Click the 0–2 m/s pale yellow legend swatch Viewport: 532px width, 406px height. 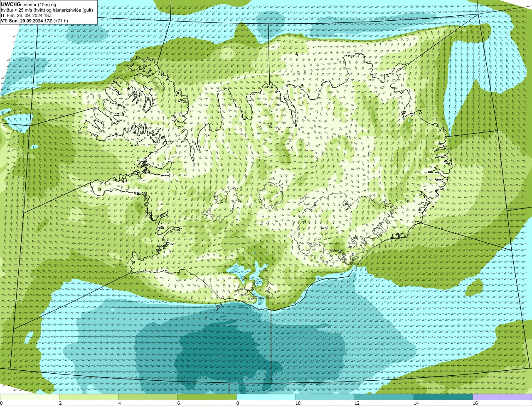tap(30, 397)
